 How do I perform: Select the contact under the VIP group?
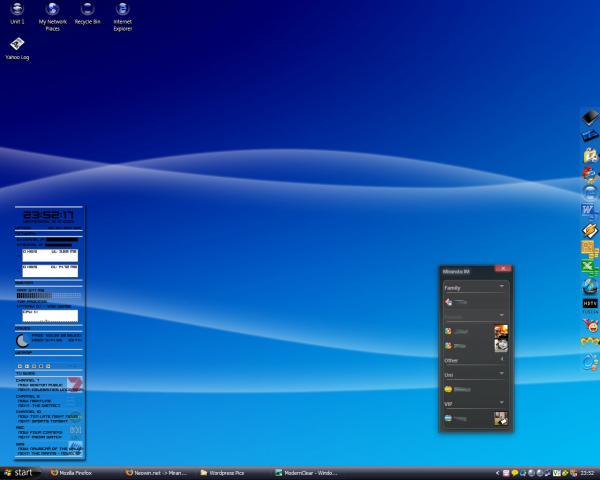476,418
